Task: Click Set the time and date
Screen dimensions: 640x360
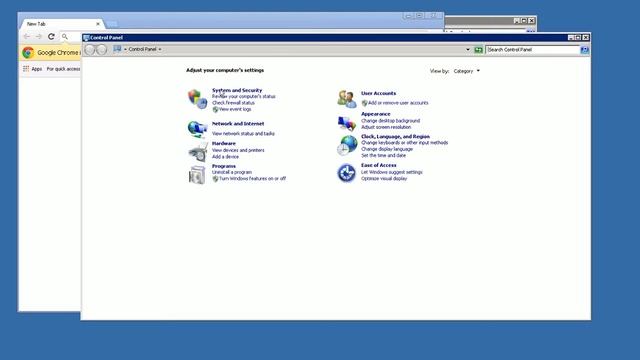Action: [x=384, y=156]
